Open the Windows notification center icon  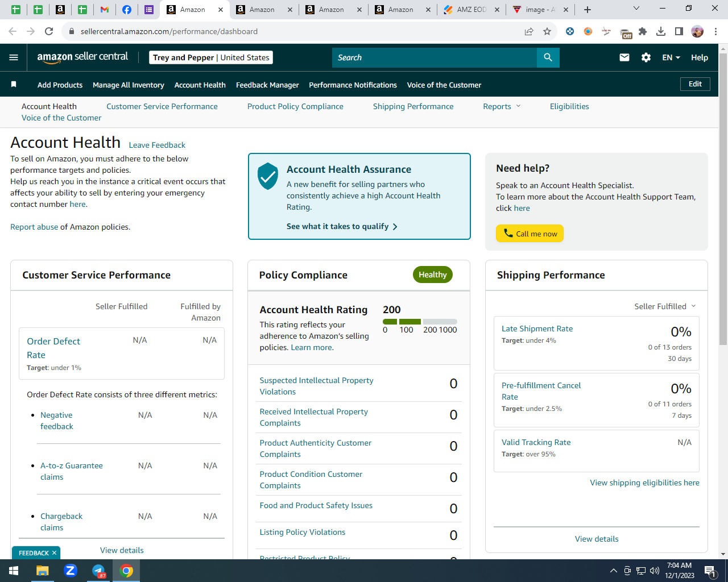coord(710,571)
